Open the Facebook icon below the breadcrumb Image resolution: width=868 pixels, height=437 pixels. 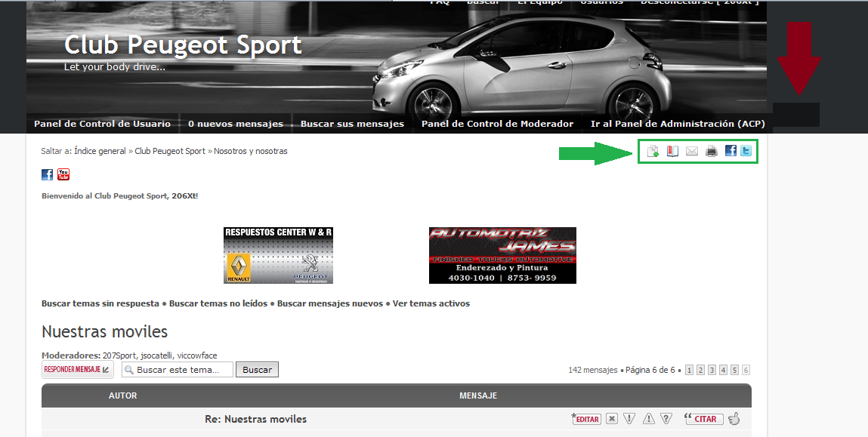[x=47, y=175]
